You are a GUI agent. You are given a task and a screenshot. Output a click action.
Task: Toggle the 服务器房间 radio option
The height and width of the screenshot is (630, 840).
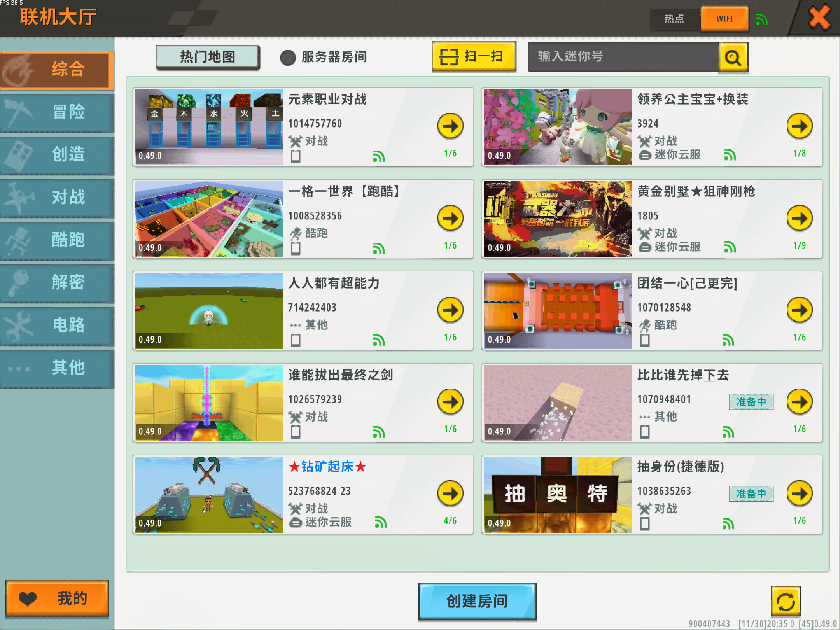(x=288, y=58)
